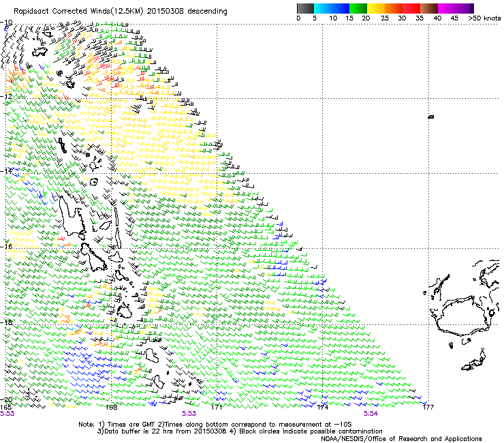
Task: Click the '-18' latitude axis label
Action: [x=6, y=322]
